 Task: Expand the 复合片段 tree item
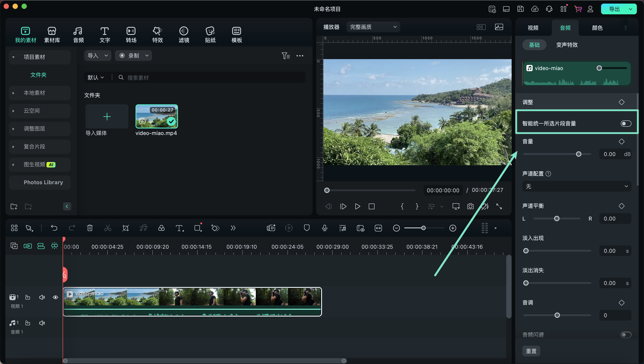(x=13, y=147)
